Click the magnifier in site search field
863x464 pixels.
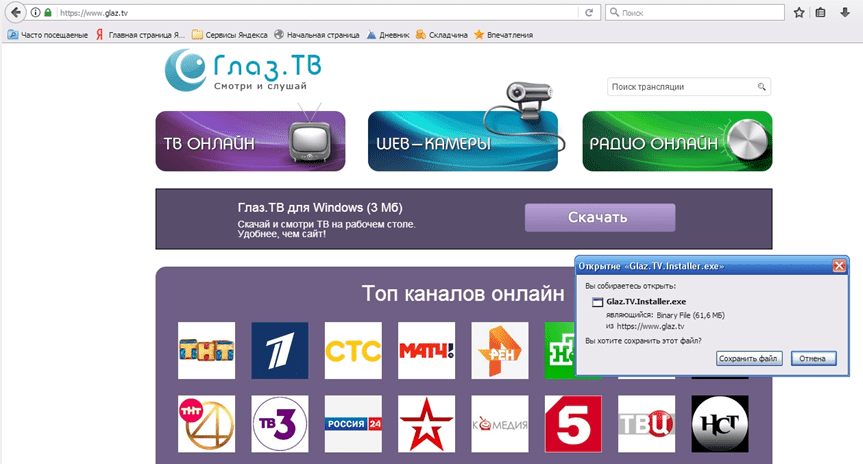[762, 86]
